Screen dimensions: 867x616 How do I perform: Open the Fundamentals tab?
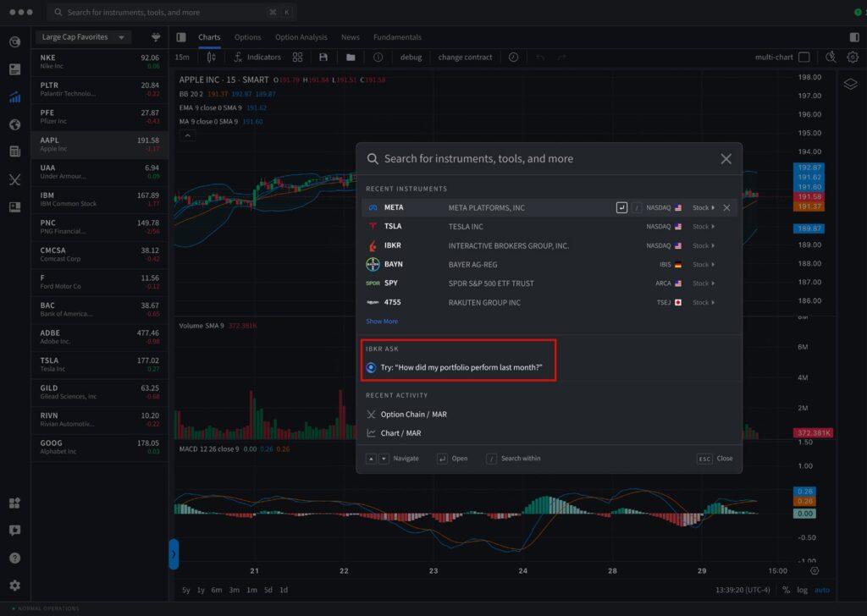(397, 37)
